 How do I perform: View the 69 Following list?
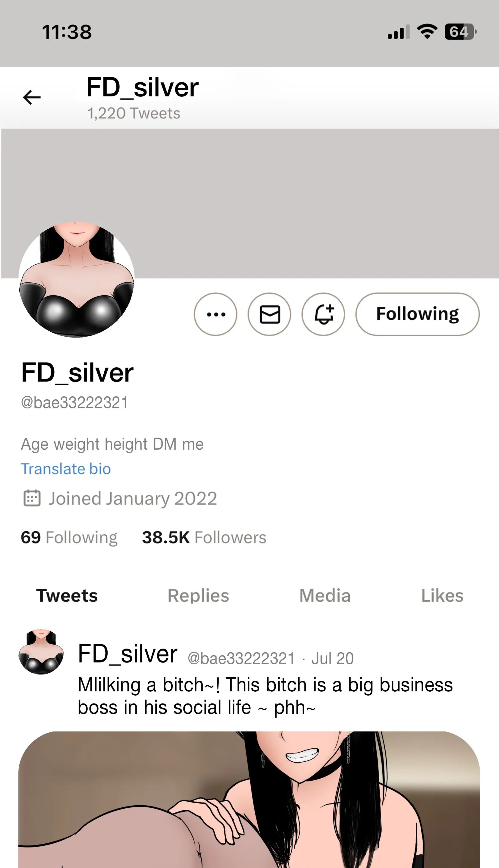coord(69,537)
